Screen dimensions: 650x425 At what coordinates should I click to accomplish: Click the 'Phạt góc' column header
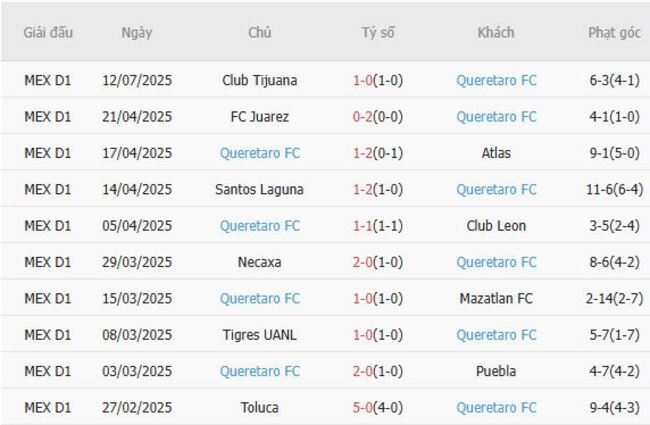tap(614, 33)
